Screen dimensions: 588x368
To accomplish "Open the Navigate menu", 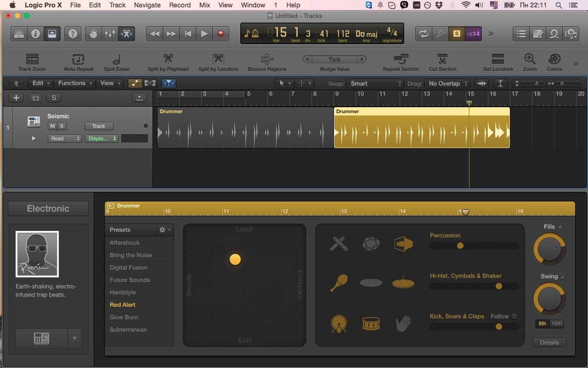I will click(x=147, y=5).
